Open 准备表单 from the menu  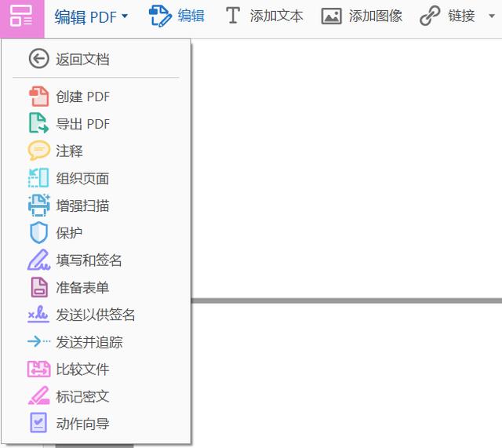tap(82, 288)
